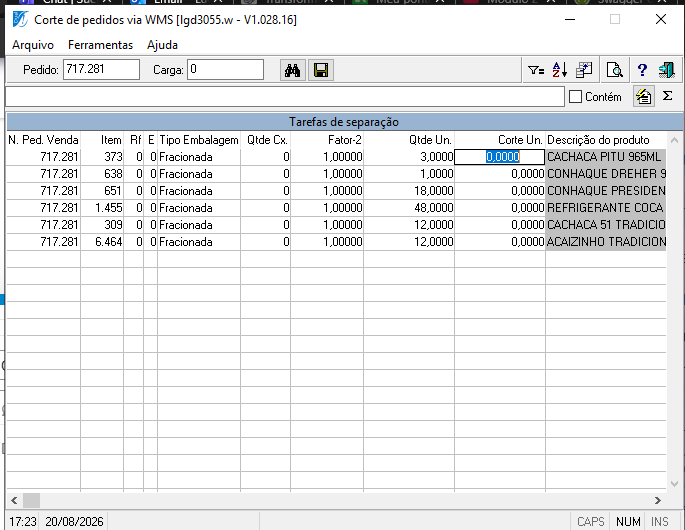Click the NUM indicator in status bar

click(628, 522)
